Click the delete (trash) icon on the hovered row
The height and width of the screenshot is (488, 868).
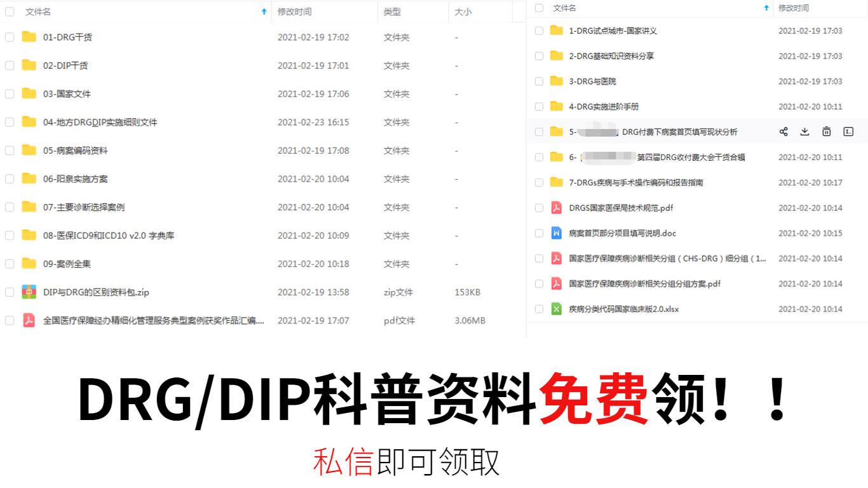(826, 132)
